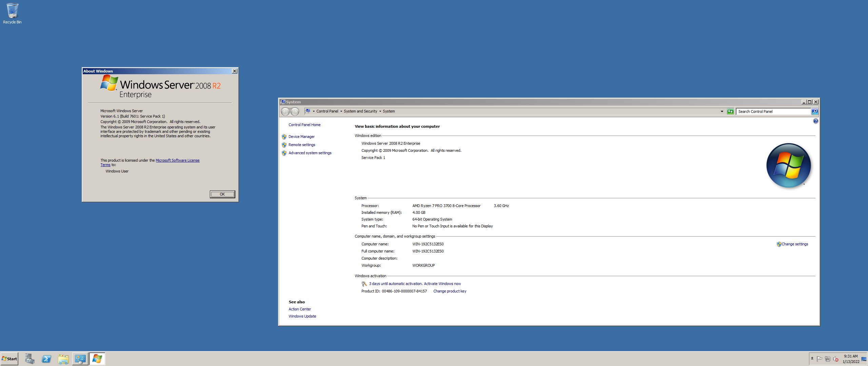The height and width of the screenshot is (366, 868).
Task: Click Workgroup value 'WORKGROUP'
Action: pos(423,265)
